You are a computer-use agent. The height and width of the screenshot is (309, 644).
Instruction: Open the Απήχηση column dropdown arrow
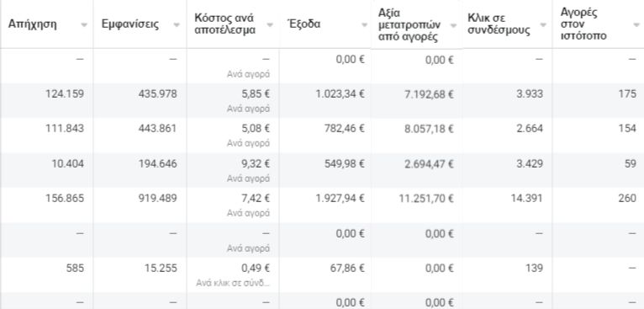coord(84,24)
